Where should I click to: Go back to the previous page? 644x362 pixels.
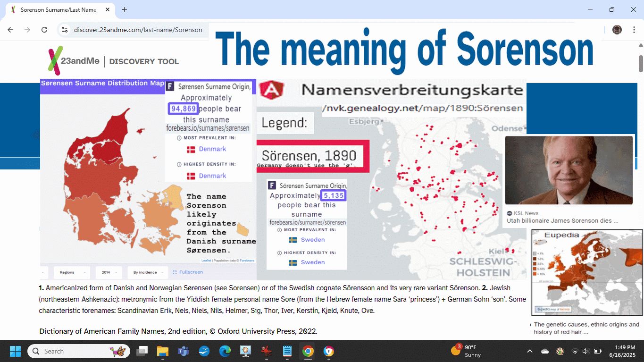click(x=10, y=30)
